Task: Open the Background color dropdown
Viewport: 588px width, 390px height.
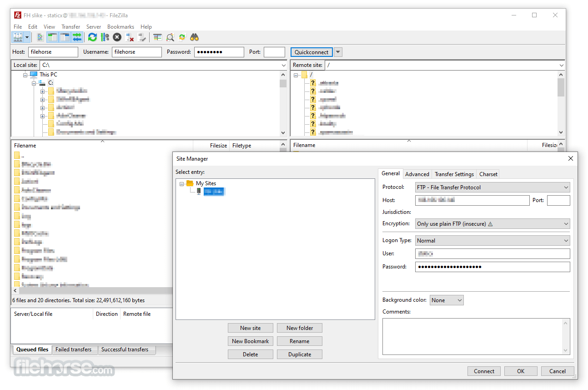Action: (447, 300)
